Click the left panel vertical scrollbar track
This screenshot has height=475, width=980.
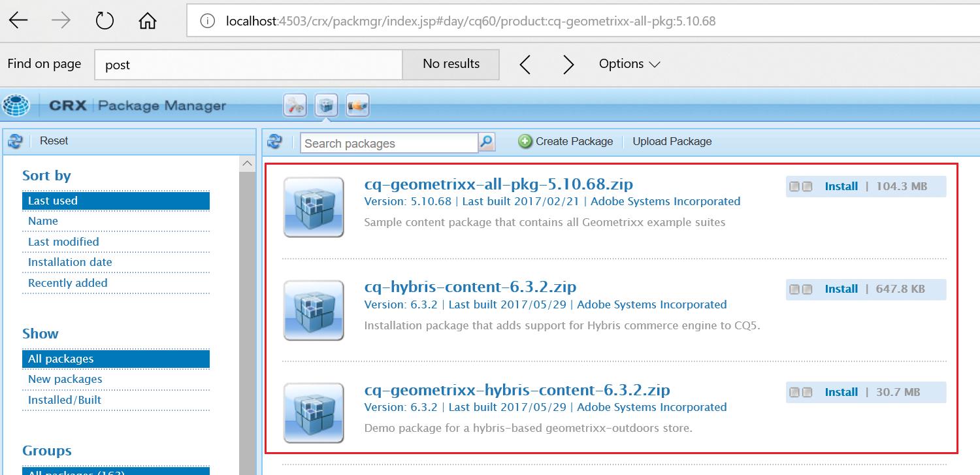point(247,323)
